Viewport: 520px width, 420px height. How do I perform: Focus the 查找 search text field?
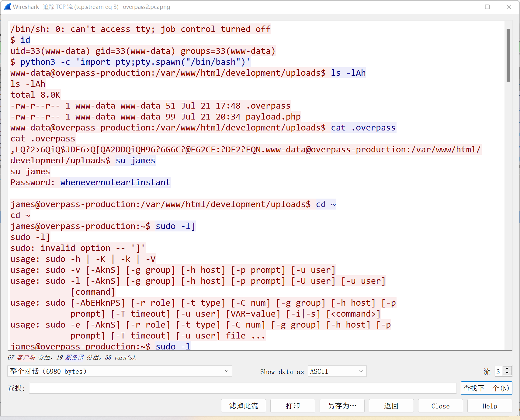tap(243, 388)
